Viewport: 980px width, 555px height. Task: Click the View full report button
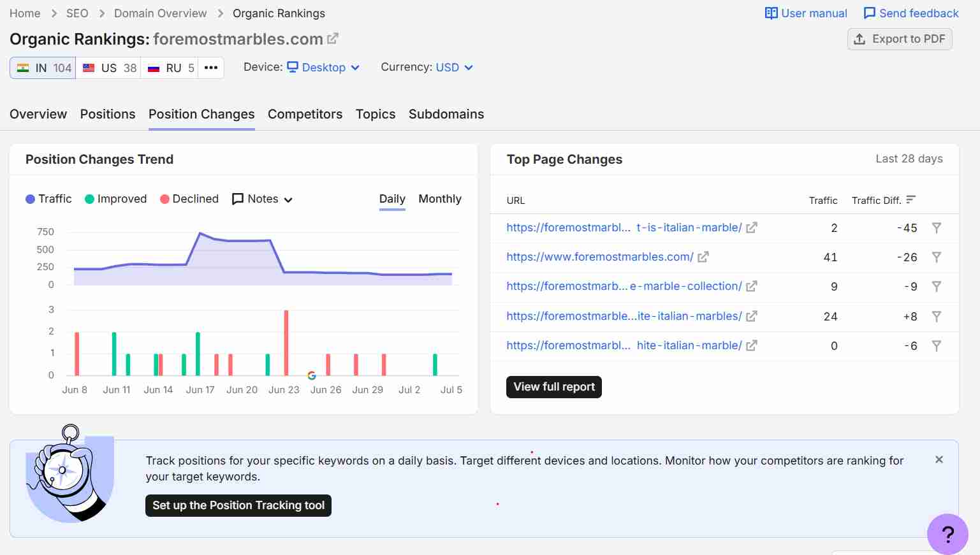[554, 387]
